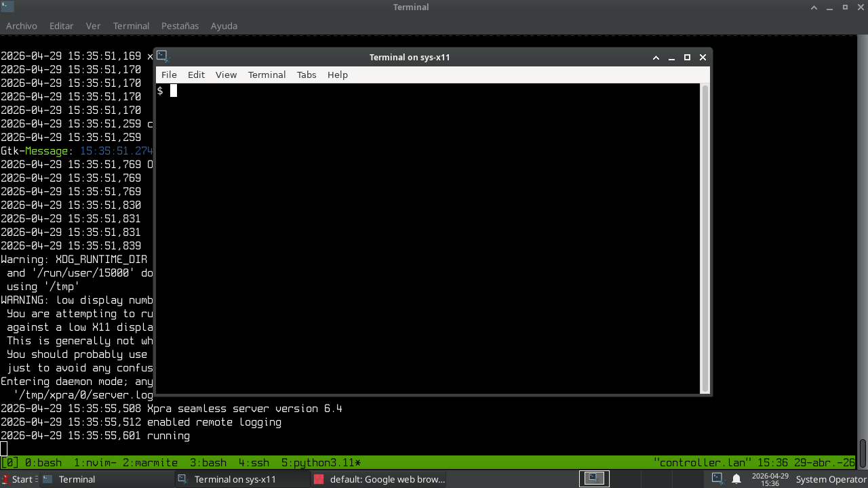Click the workspace switcher thumbnail in taskbar
868x488 pixels.
point(593,479)
